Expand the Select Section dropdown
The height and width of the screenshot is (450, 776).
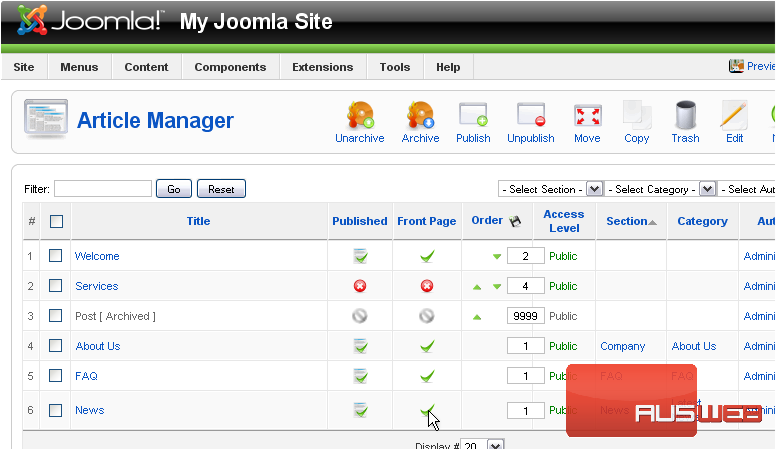click(x=594, y=189)
